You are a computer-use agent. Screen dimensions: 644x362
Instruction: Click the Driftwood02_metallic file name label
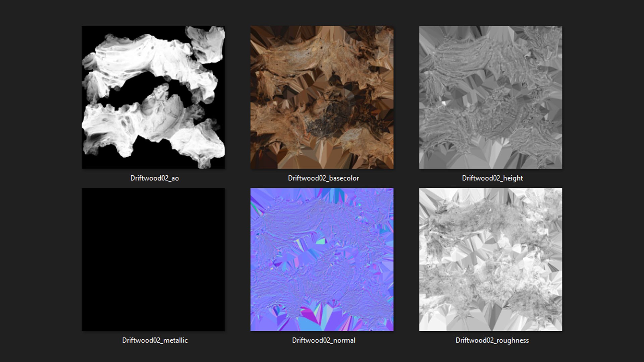(x=155, y=341)
